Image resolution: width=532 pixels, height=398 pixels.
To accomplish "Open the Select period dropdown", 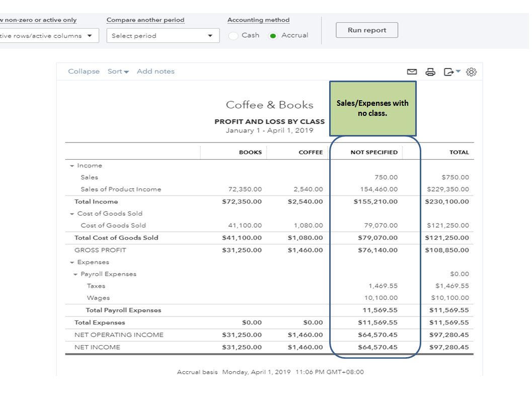I will 163,36.
